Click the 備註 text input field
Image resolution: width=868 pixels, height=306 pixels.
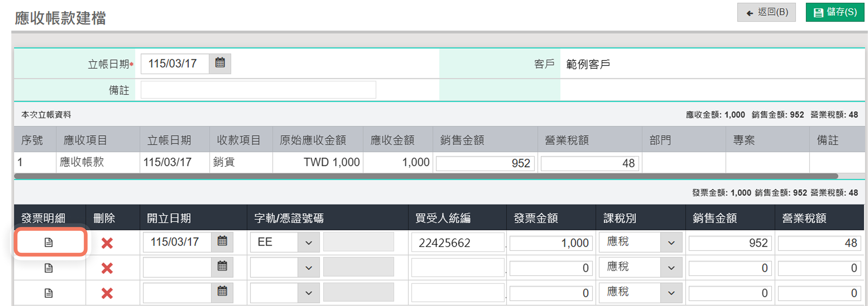coord(258,89)
